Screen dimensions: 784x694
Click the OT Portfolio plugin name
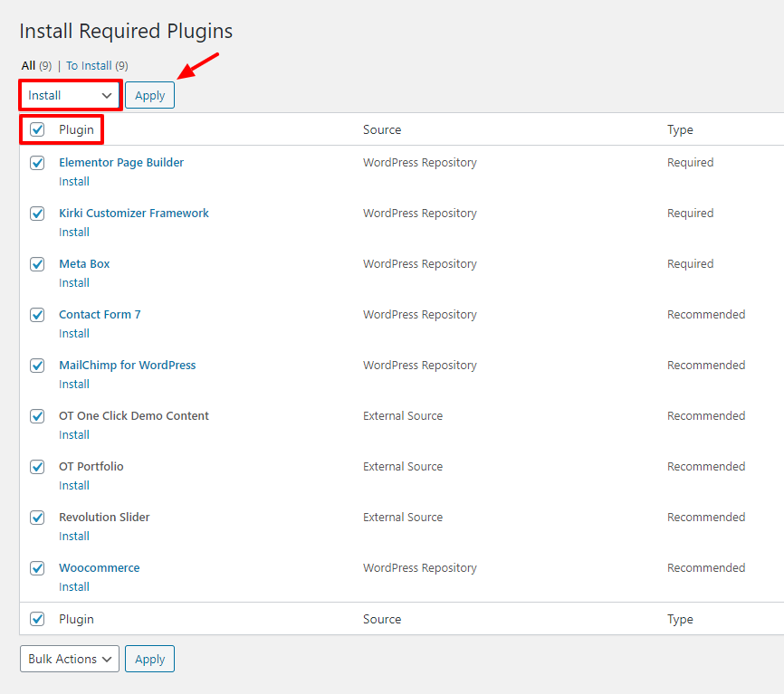91,466
